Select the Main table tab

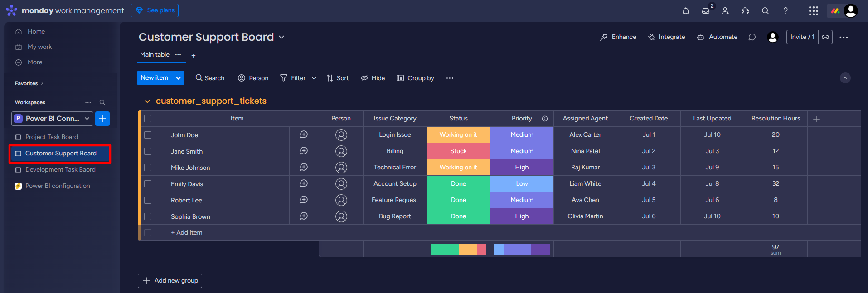(155, 54)
